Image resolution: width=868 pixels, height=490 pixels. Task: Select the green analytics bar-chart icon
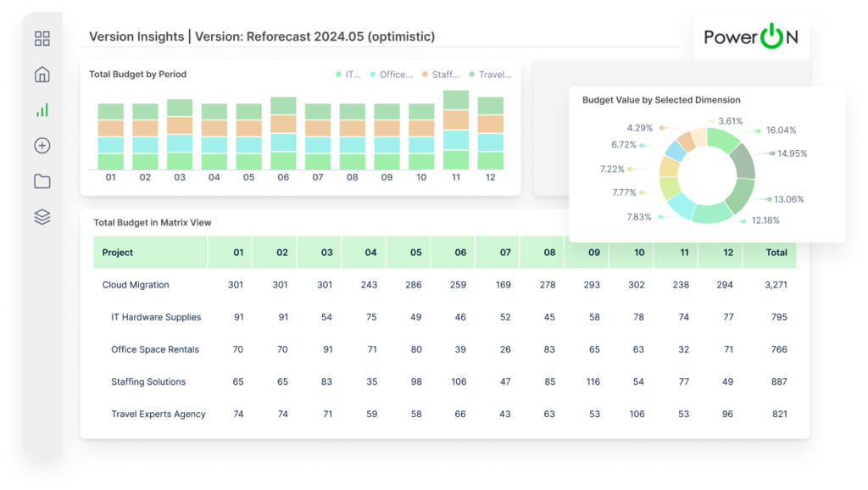[x=42, y=109]
